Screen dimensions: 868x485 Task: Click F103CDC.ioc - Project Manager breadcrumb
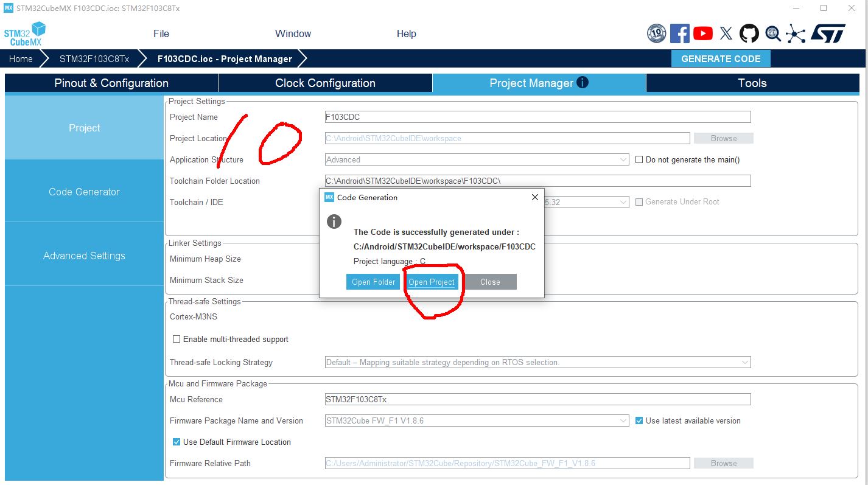pos(225,59)
